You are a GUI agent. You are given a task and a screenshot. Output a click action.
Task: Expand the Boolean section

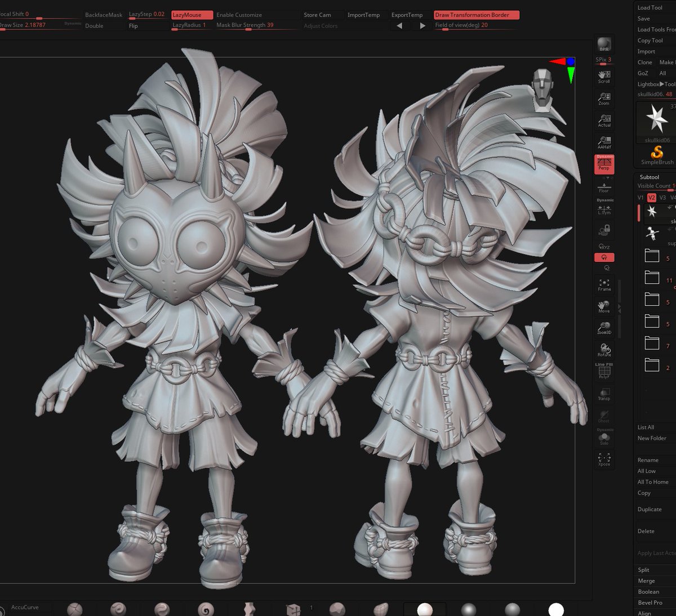648,592
